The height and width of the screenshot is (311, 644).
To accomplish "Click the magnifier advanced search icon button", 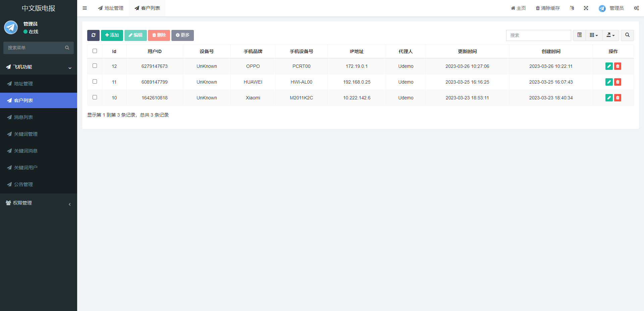I will [627, 35].
